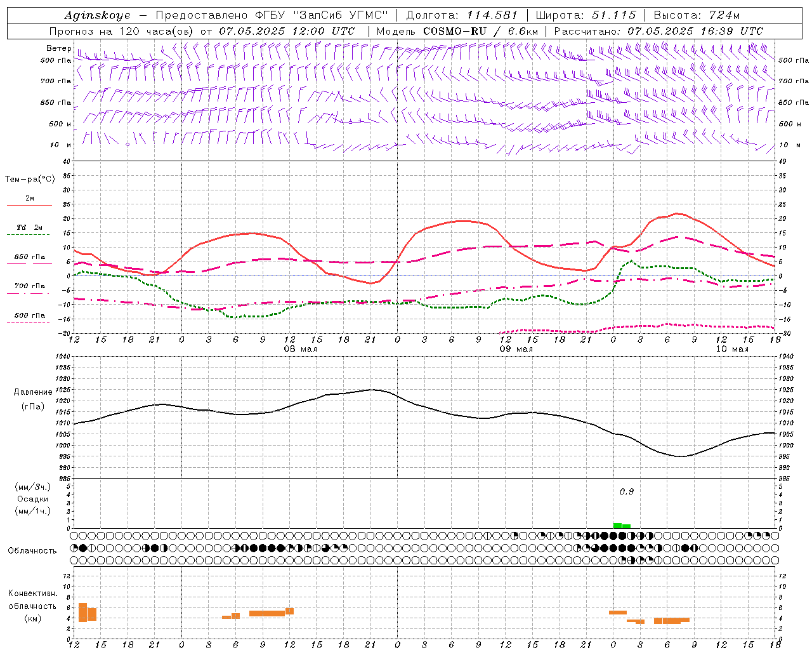The image size is (812, 650).
Task: Click the '09 мая' date label
Action: [516, 349]
